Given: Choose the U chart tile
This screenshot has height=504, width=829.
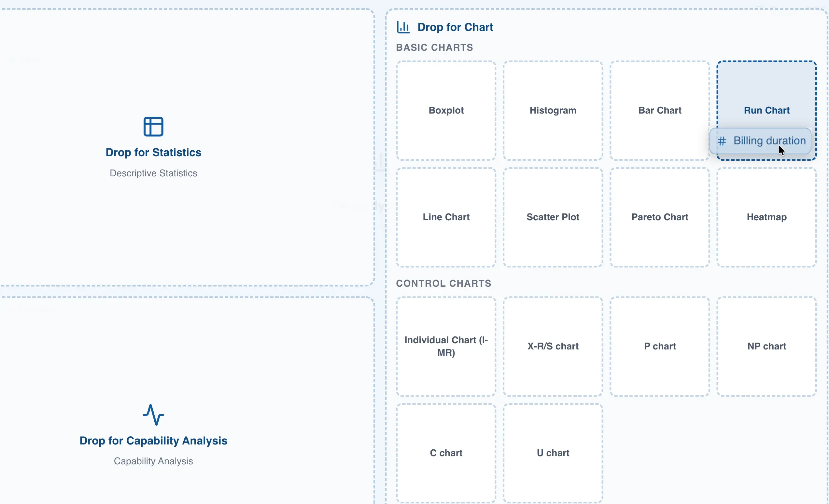Looking at the screenshot, I should (553, 453).
